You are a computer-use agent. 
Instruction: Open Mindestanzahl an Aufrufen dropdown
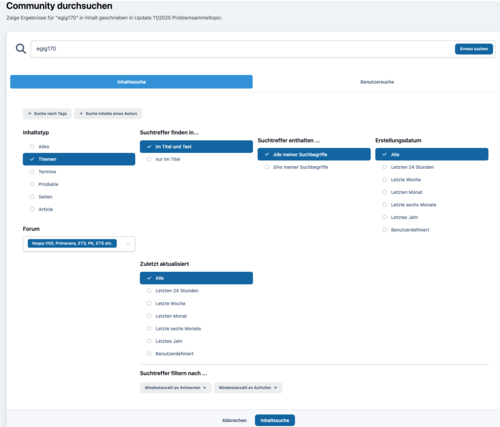click(248, 388)
